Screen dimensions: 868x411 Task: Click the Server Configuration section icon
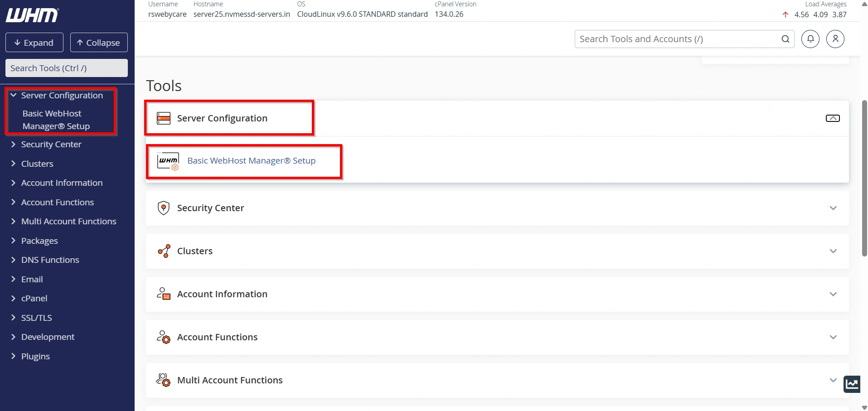point(164,118)
